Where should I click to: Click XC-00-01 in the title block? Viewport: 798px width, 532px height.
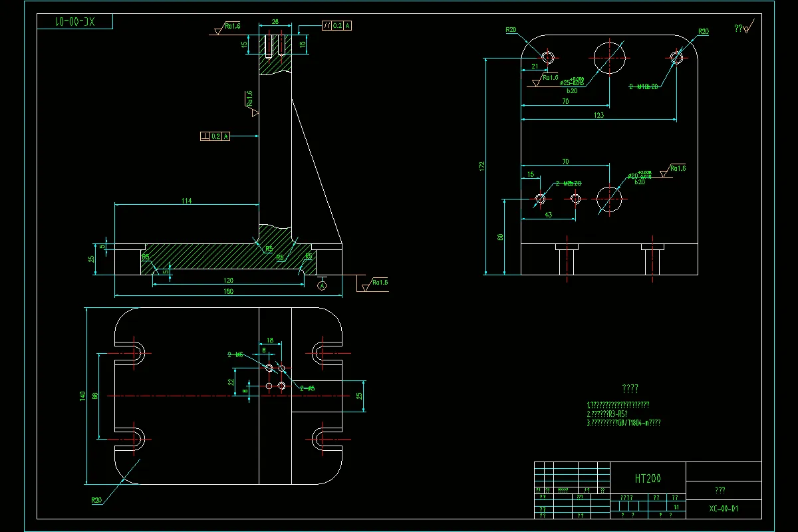pyautogui.click(x=724, y=509)
